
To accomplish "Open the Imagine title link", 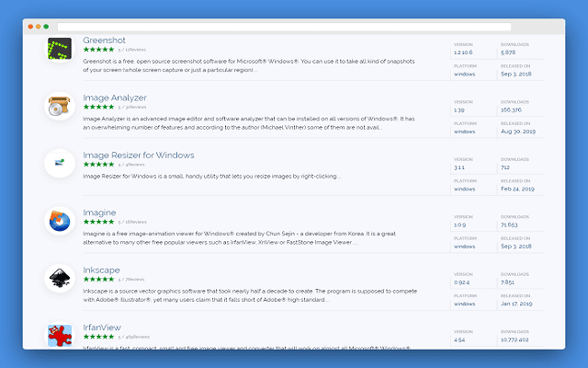I will pyautogui.click(x=99, y=212).
